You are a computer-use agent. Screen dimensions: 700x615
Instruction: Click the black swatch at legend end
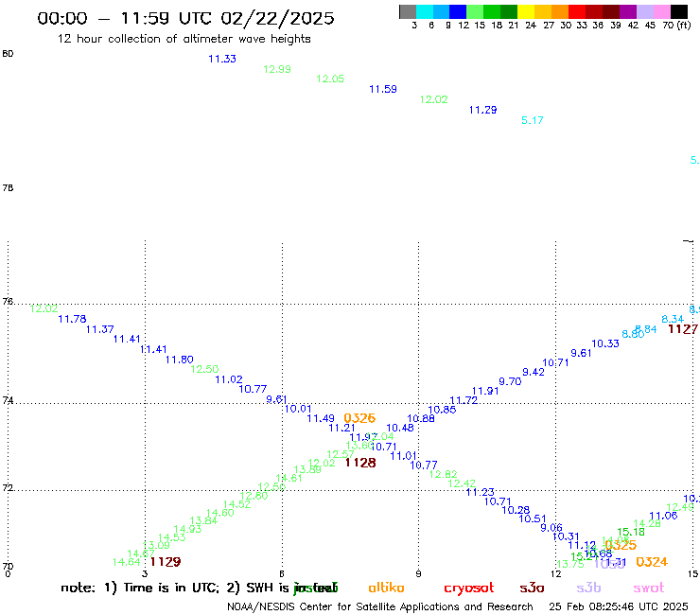(678, 11)
